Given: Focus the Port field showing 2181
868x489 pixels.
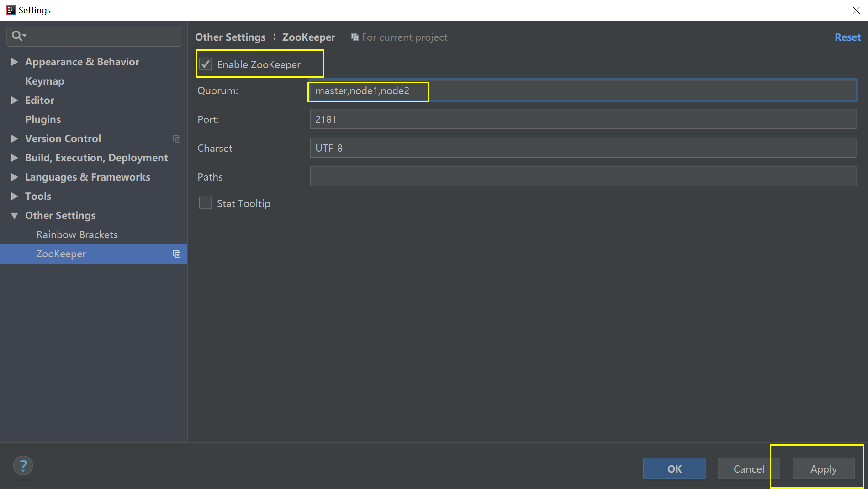Looking at the screenshot, I should tap(582, 119).
